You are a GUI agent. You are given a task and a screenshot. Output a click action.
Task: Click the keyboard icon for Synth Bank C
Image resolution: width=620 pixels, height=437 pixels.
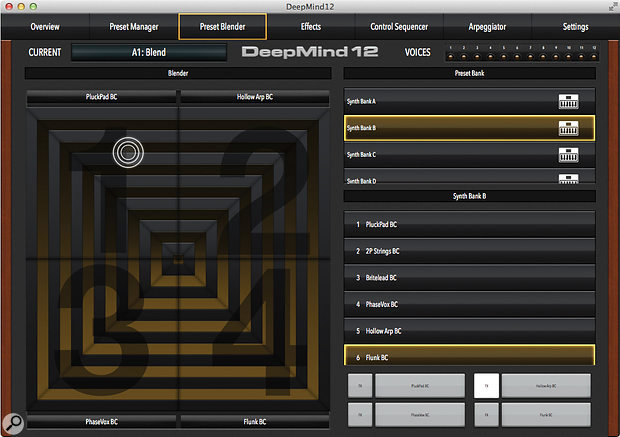[569, 155]
